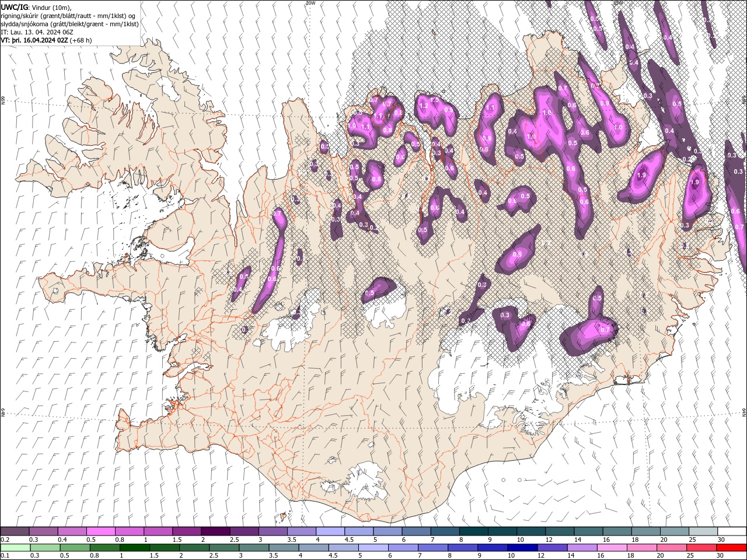
Task: Pick the 2 mm darkest purple snow-scale swatch
Action: coord(215,531)
